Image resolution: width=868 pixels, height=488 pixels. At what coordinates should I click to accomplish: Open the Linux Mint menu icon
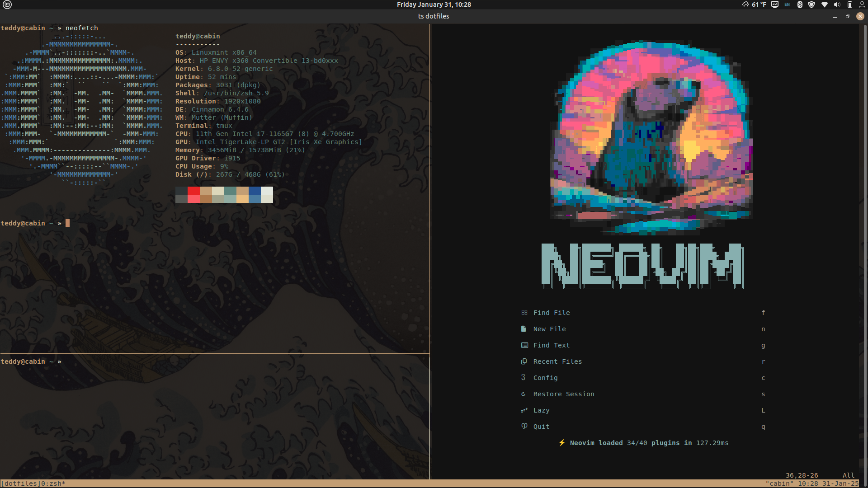[x=7, y=5]
